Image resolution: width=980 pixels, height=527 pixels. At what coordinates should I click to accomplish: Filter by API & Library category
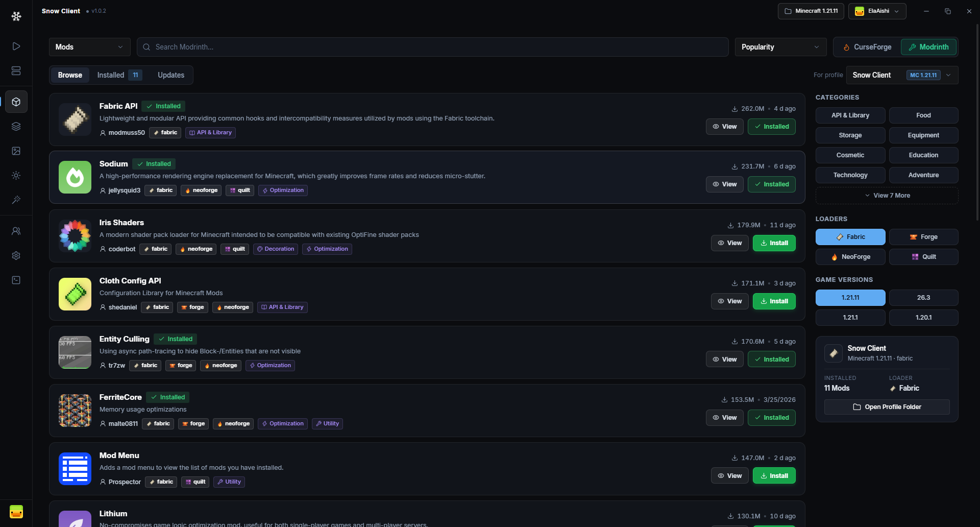click(850, 115)
